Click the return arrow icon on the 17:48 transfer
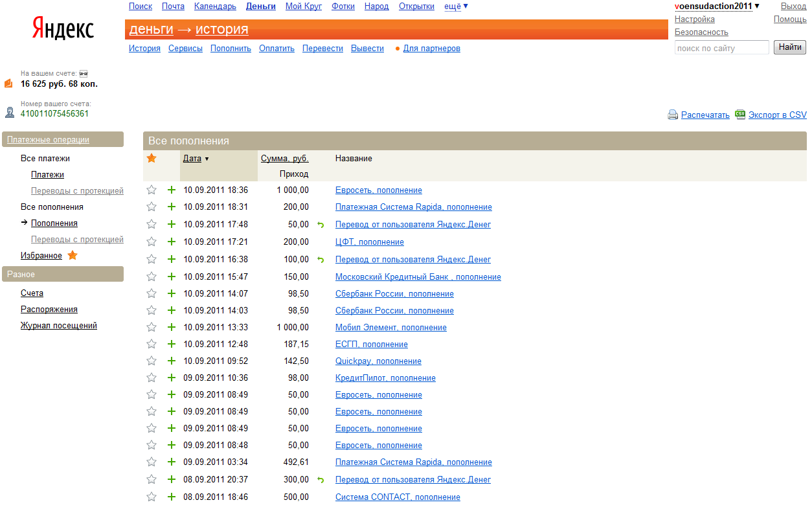 click(320, 225)
